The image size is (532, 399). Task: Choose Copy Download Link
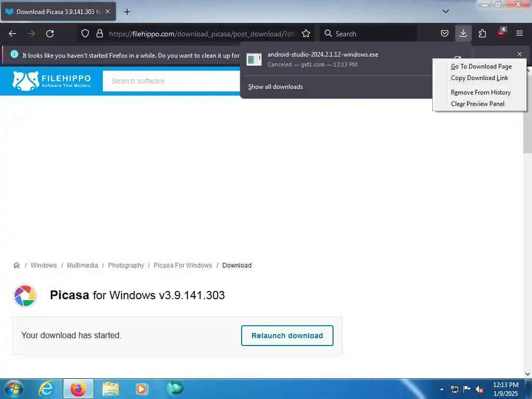pos(480,78)
